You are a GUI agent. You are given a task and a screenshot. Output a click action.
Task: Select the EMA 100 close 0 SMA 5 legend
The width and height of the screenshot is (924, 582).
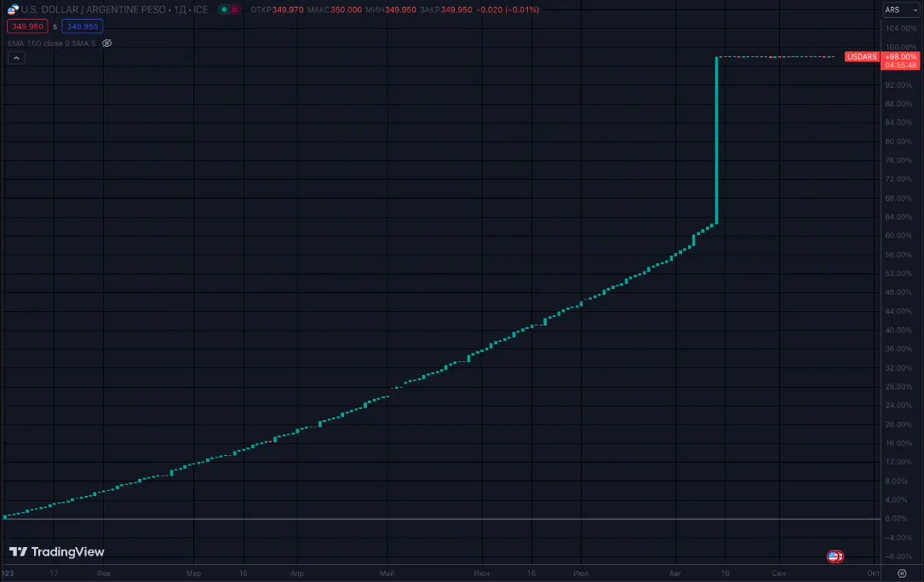click(52, 43)
